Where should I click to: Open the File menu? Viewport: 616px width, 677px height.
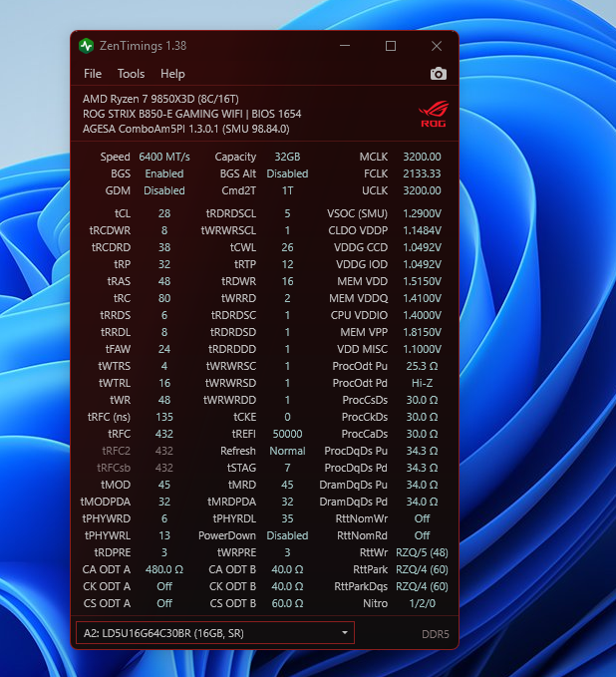(93, 74)
